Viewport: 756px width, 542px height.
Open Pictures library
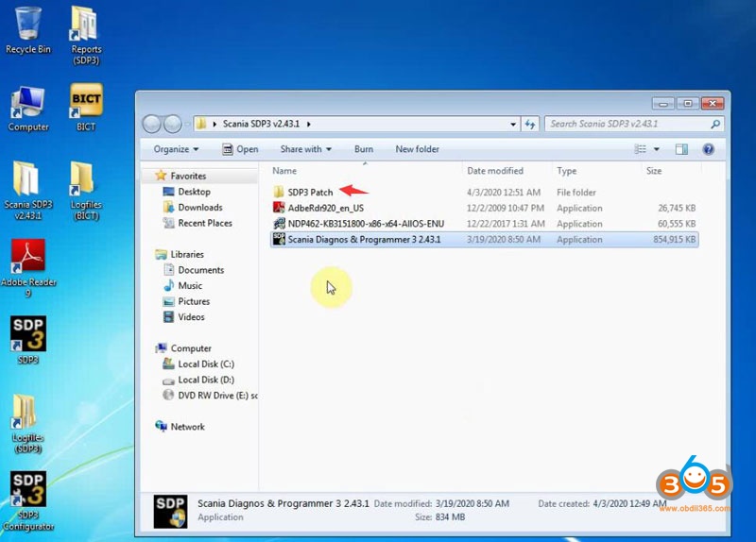(194, 301)
